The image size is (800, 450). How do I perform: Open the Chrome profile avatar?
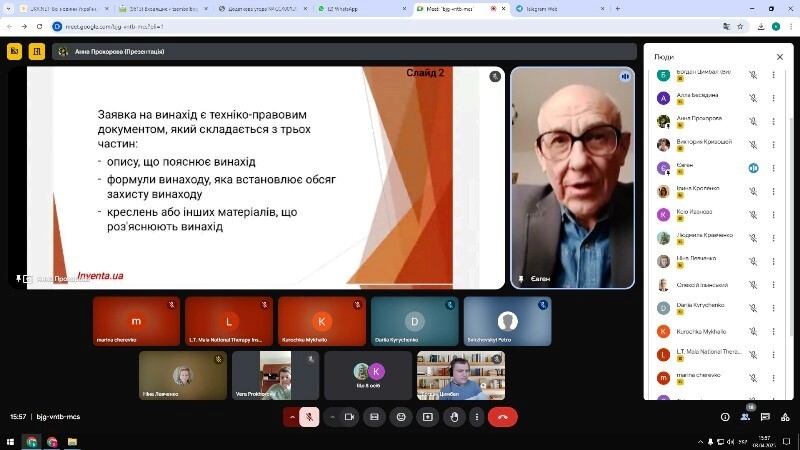(776, 27)
